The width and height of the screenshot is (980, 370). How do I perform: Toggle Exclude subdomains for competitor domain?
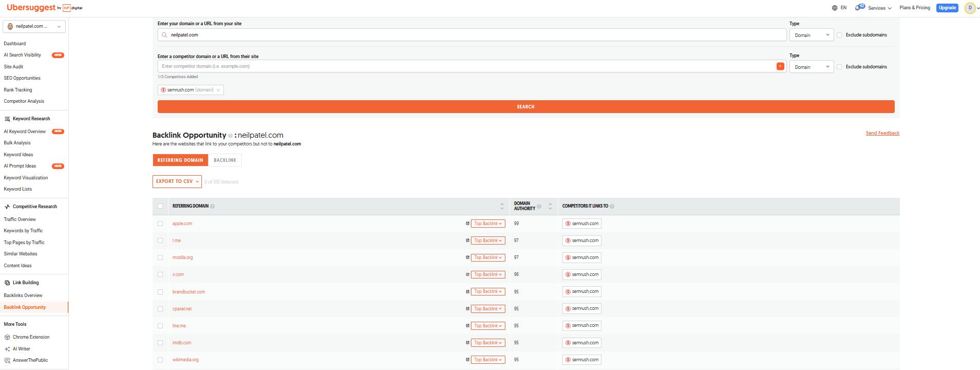point(839,67)
